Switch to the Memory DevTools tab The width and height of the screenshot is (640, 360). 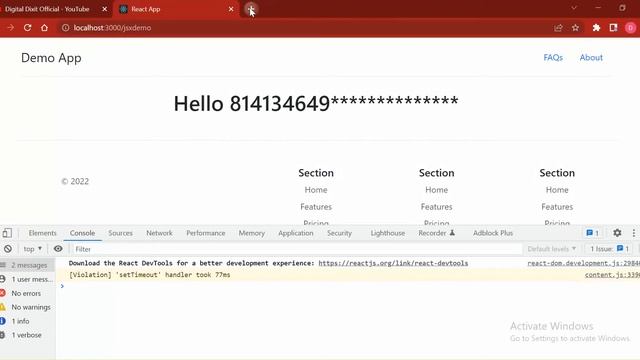[x=252, y=233]
